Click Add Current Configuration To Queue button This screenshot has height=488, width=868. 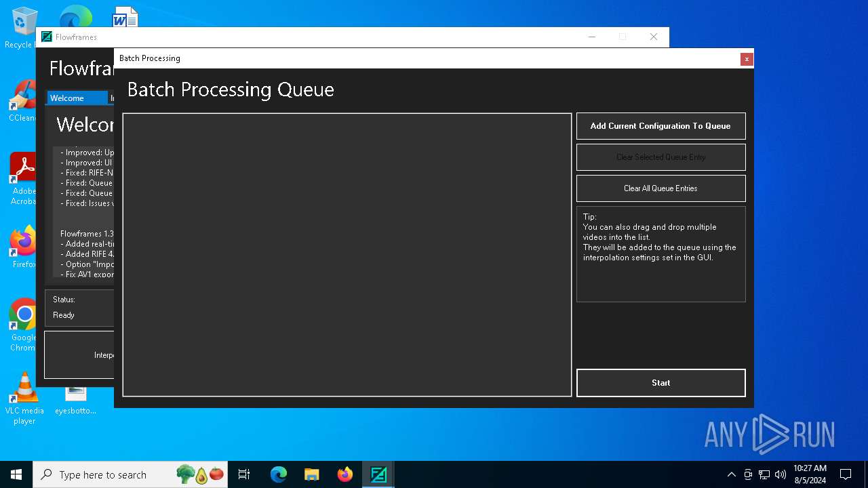point(660,126)
